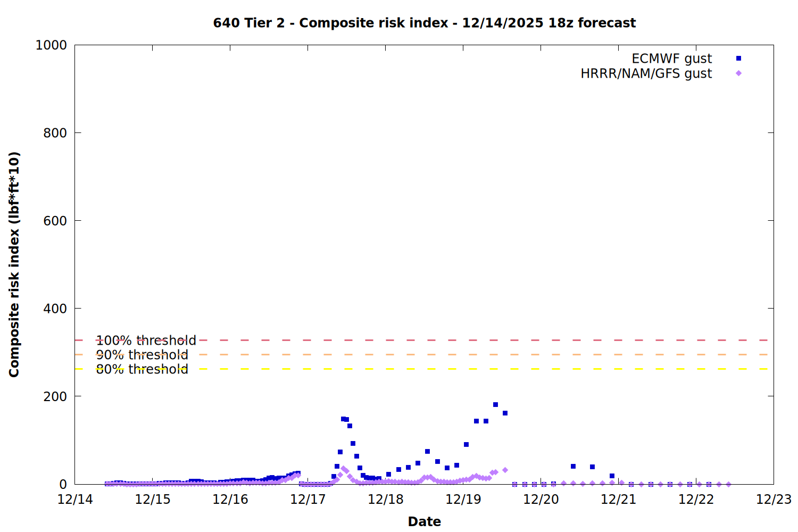
Task: Click the highest blue ECMWF data point
Action: coord(495,405)
